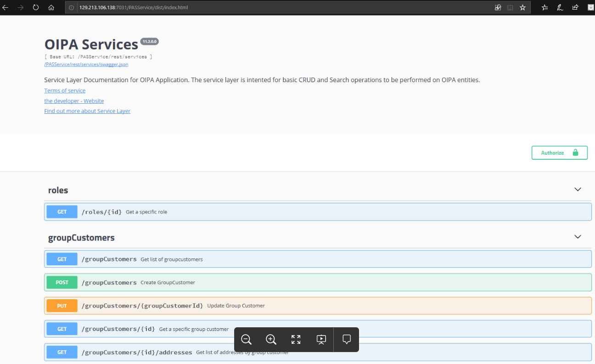Open the extensions icon in address bar
Image resolution: width=595 pixels, height=364 pixels.
[498, 7]
